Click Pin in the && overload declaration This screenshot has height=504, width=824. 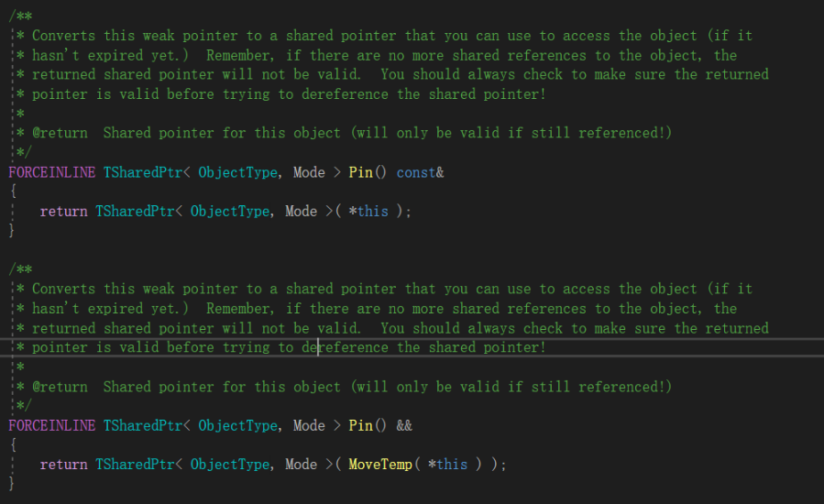(x=360, y=425)
